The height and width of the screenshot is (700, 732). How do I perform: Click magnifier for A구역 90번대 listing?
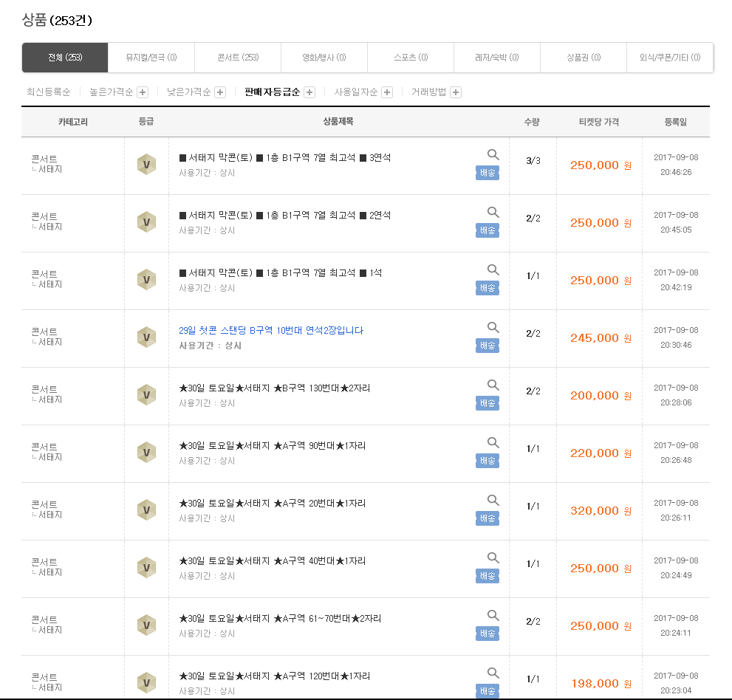click(x=493, y=442)
